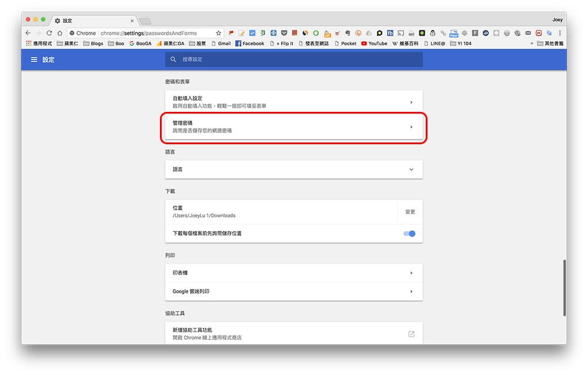588x375 pixels.
Task: Click the 搜尋設定 search field
Action: pyautogui.click(x=294, y=59)
